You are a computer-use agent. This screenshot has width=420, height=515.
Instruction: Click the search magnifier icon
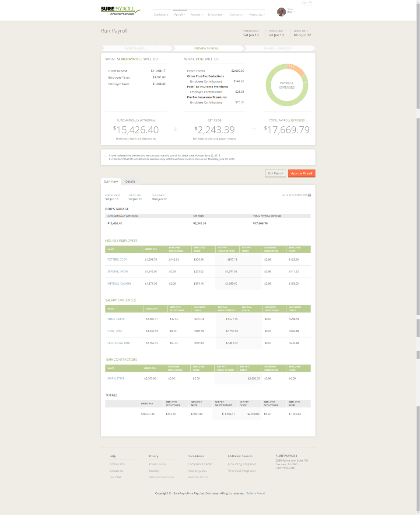[x=304, y=3]
